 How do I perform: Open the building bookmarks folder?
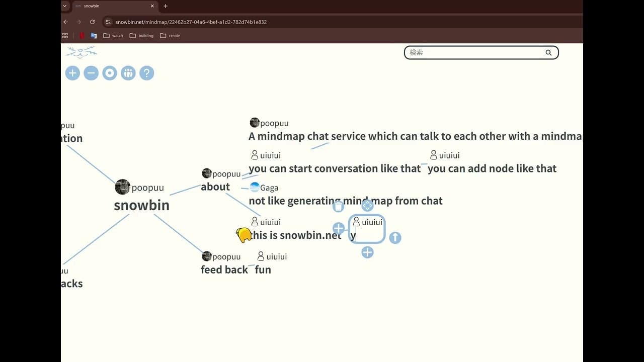coord(141,35)
